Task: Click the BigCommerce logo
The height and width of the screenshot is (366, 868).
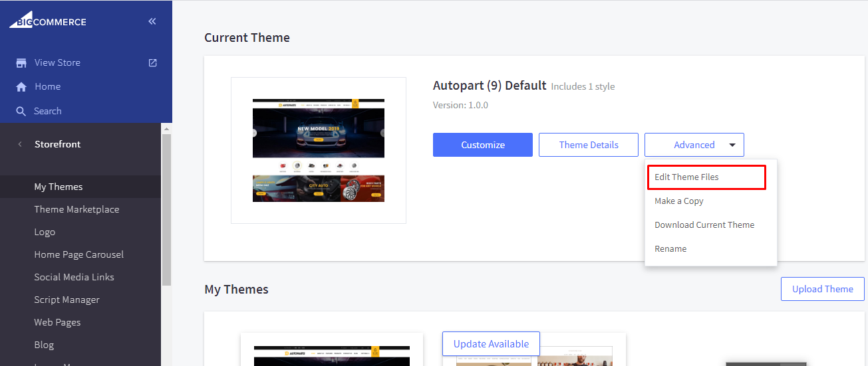Action: pos(48,21)
